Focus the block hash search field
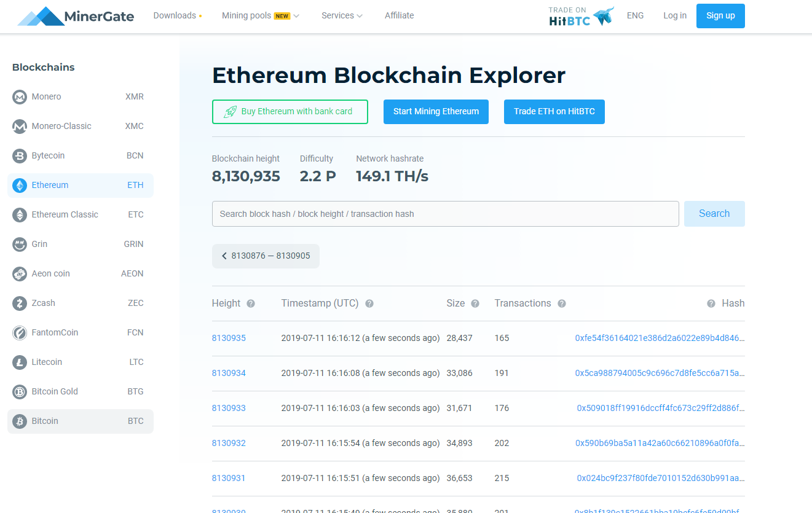The image size is (812, 513). point(446,214)
